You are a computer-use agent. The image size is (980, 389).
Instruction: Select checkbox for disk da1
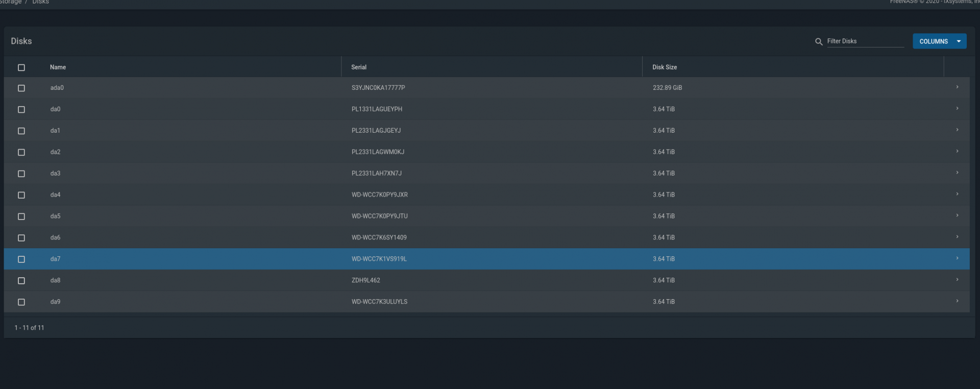[21, 131]
